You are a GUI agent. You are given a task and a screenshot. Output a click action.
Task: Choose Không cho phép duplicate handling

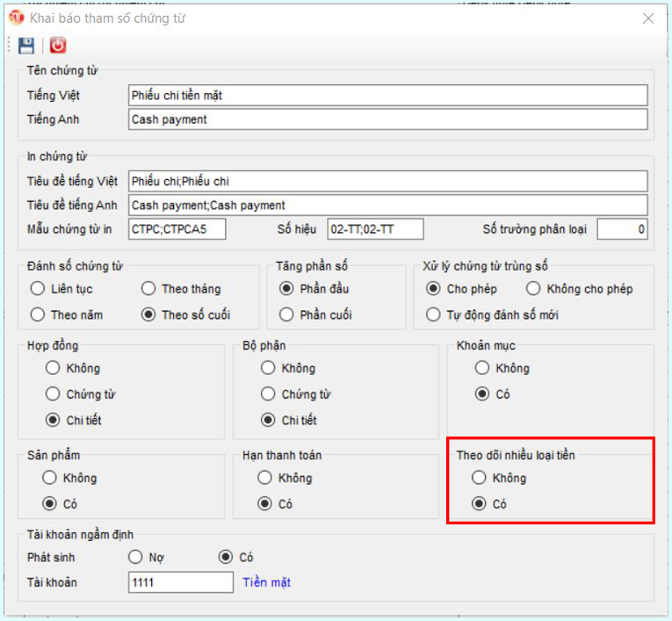(x=533, y=289)
